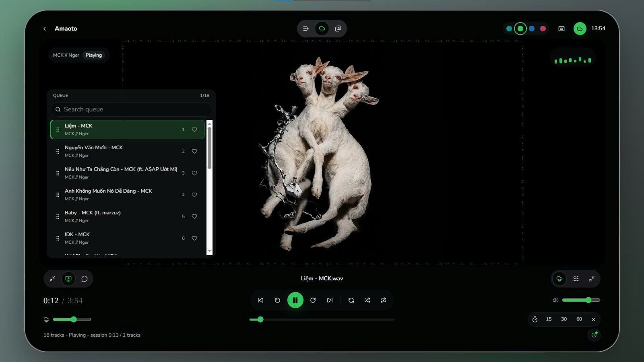Click drag handle of IDK - MCK row

click(58, 238)
